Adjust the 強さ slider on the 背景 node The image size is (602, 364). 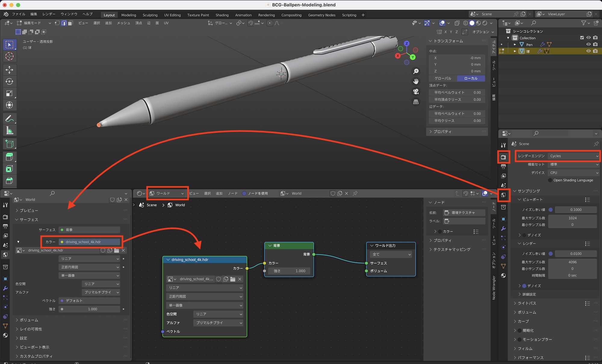290,271
